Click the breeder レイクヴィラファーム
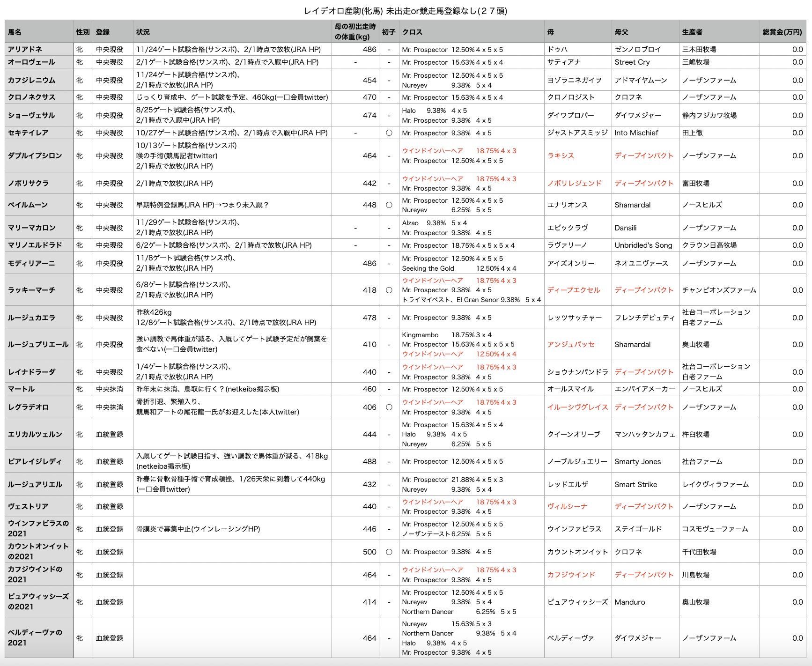 click(716, 484)
